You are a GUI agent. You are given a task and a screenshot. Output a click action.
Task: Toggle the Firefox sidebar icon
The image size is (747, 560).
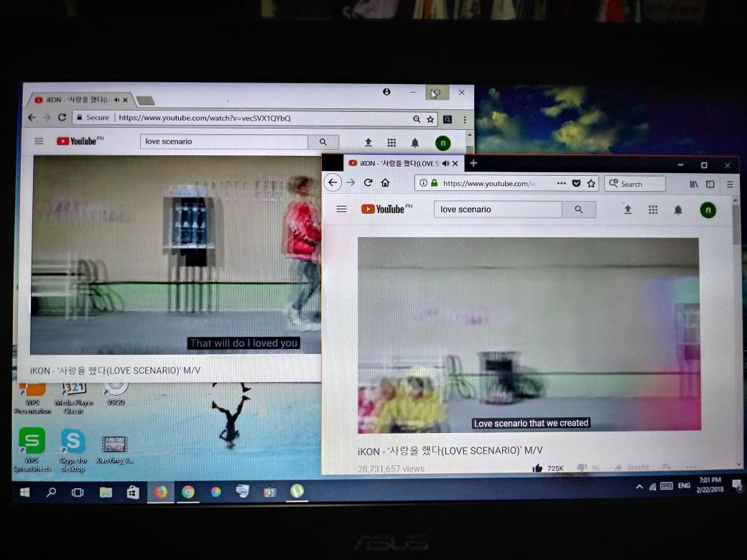[710, 184]
